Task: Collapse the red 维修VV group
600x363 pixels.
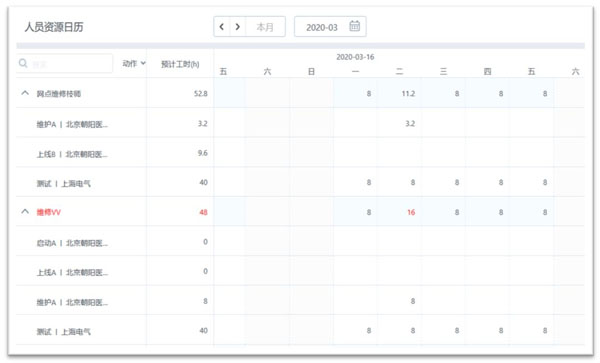Action: 25,212
